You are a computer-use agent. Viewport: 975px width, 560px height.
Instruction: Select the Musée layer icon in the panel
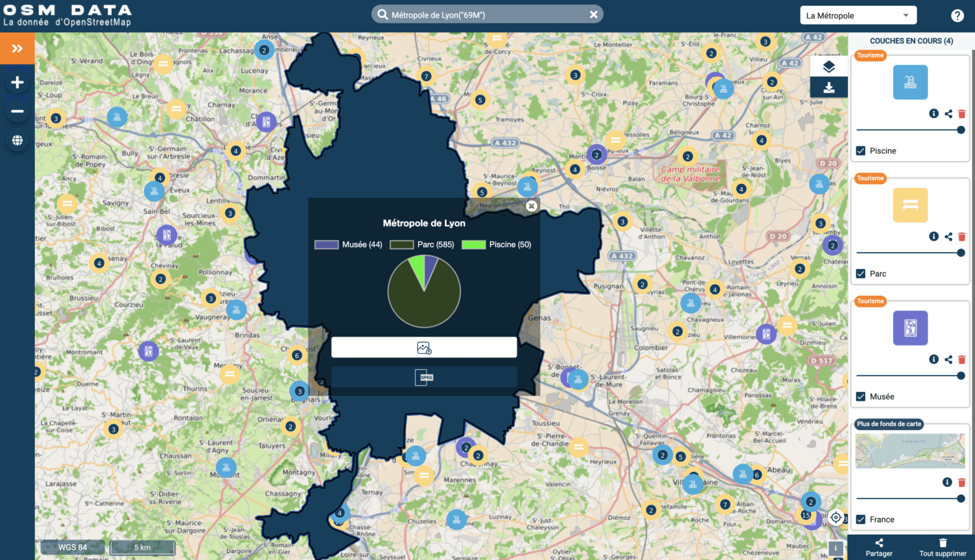pyautogui.click(x=910, y=328)
